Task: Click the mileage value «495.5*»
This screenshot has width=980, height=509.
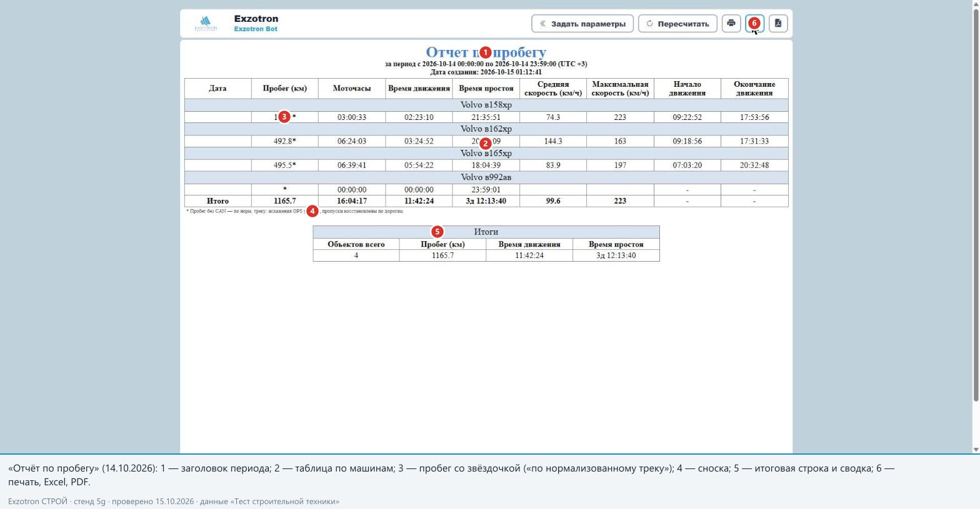Action: pyautogui.click(x=285, y=166)
